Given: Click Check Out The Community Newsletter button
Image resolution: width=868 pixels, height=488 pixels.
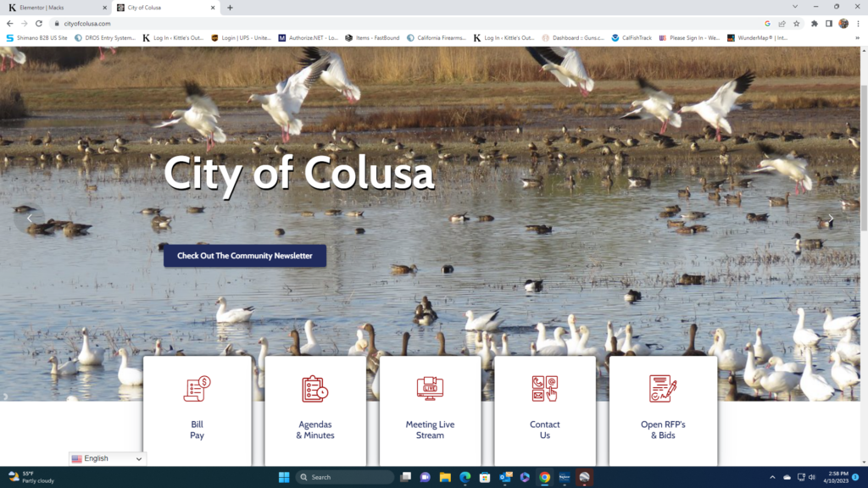Looking at the screenshot, I should pos(245,256).
